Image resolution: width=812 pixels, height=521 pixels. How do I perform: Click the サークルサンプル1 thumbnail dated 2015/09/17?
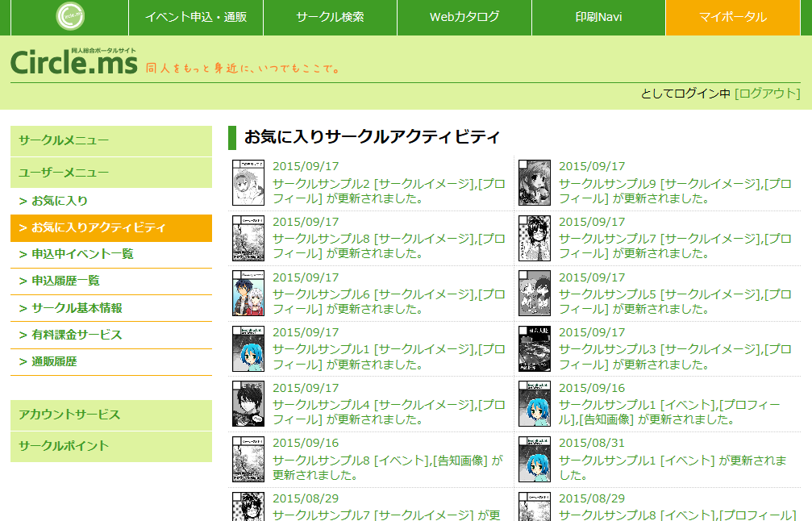(x=248, y=348)
